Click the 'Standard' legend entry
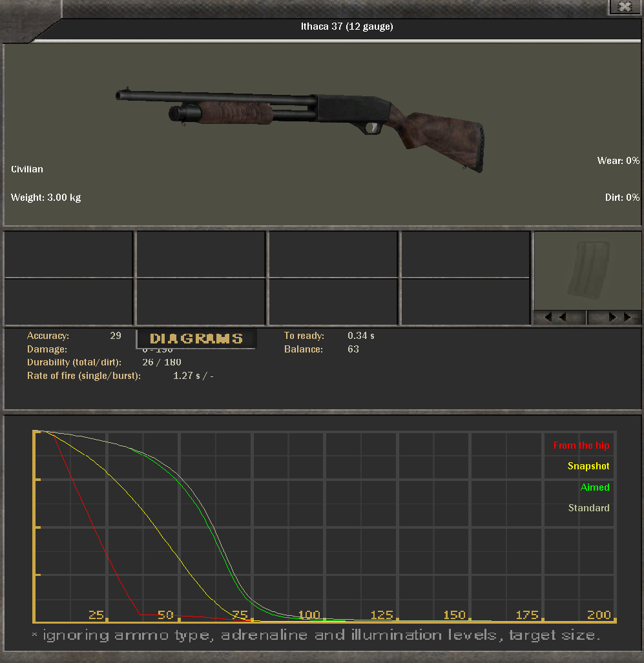644x663 pixels. click(x=588, y=508)
